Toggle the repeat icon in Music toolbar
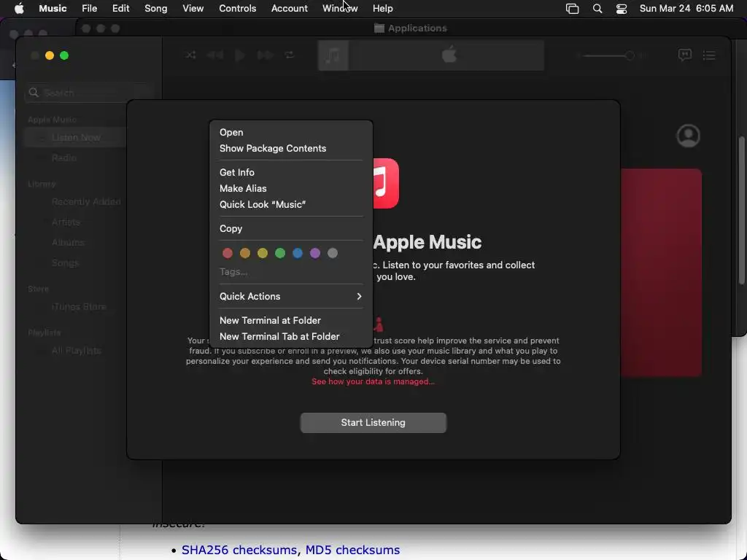The width and height of the screenshot is (747, 560). click(290, 55)
